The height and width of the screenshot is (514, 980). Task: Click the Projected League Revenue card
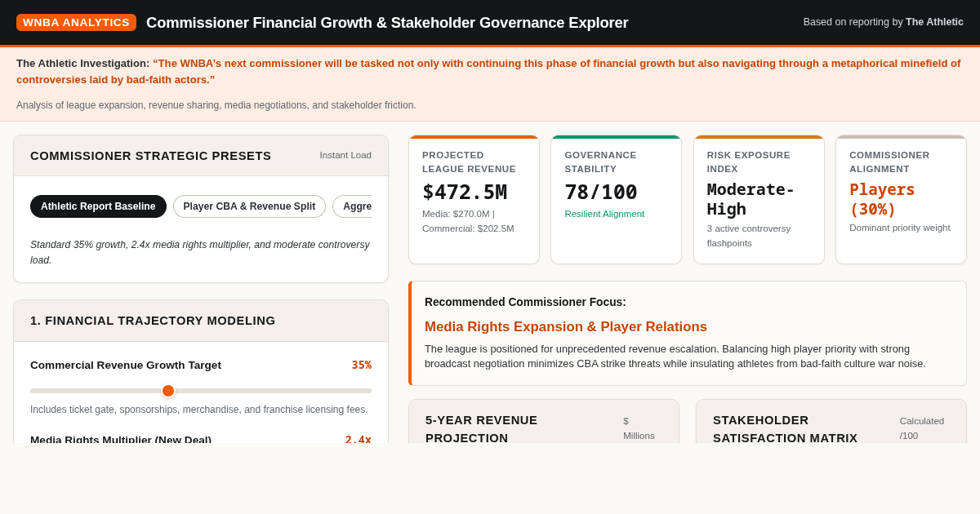pos(474,200)
